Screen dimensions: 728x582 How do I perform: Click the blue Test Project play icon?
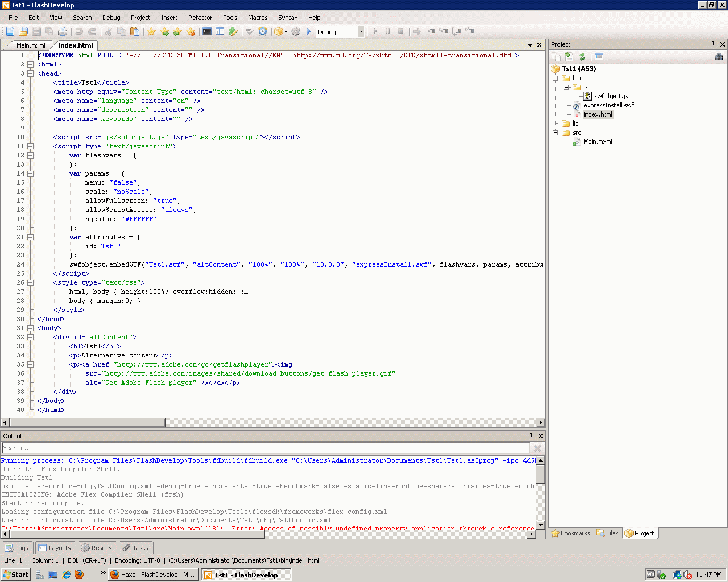[x=309, y=32]
